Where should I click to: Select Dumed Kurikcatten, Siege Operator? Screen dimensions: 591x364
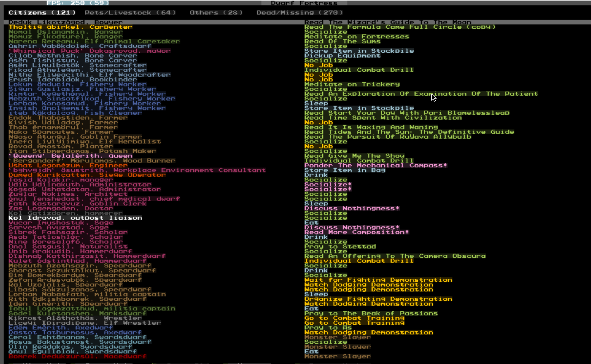(x=87, y=175)
